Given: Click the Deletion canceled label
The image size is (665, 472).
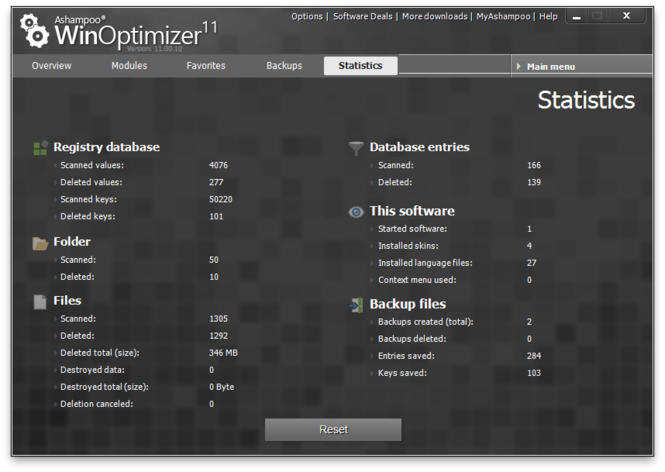Looking at the screenshot, I should click(97, 404).
